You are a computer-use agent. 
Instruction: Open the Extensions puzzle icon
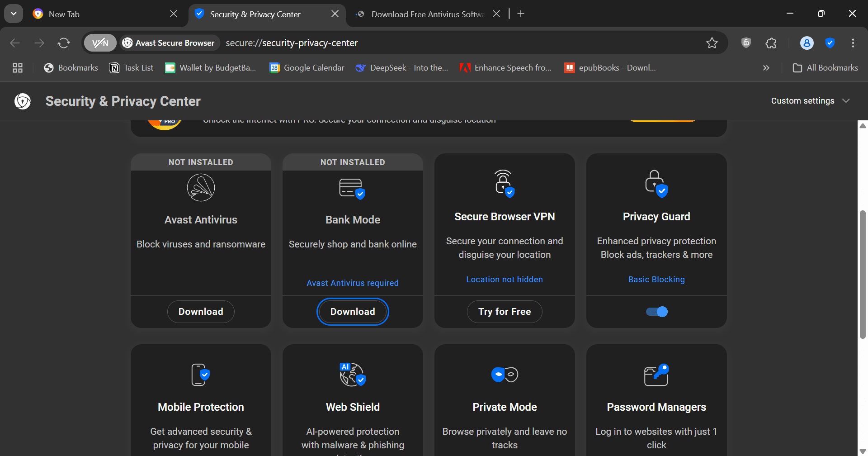[771, 43]
